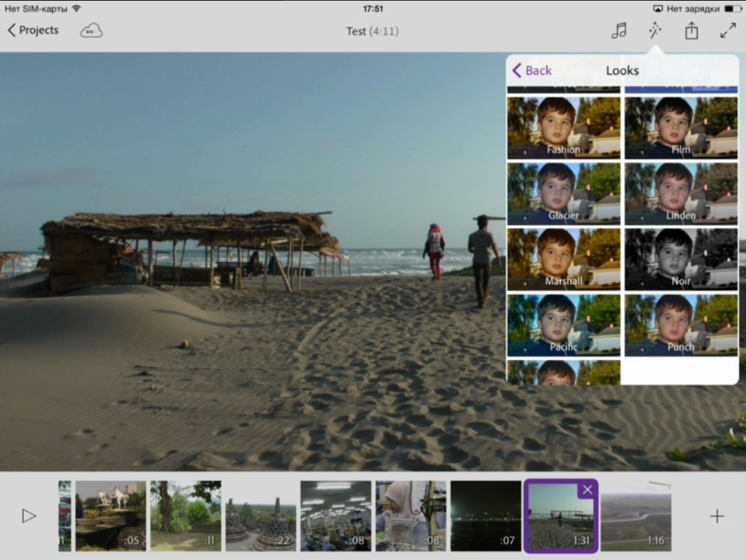Choose the Glacier look

click(564, 194)
